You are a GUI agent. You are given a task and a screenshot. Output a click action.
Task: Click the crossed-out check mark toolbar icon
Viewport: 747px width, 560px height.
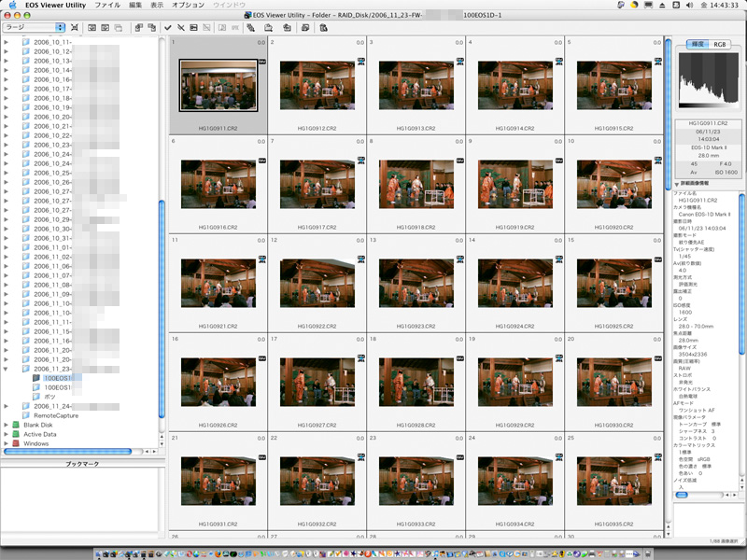tap(181, 28)
